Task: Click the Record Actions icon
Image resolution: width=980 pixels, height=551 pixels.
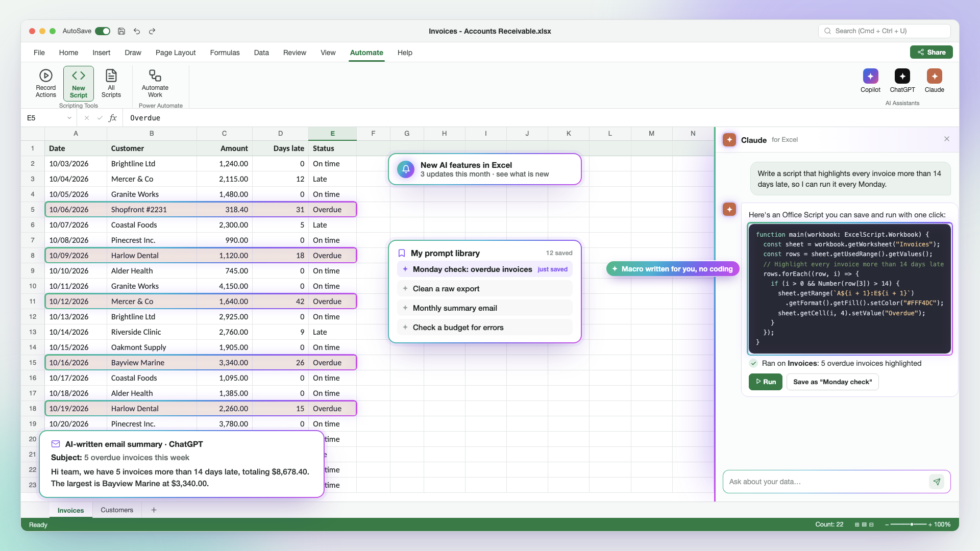Action: click(x=46, y=76)
